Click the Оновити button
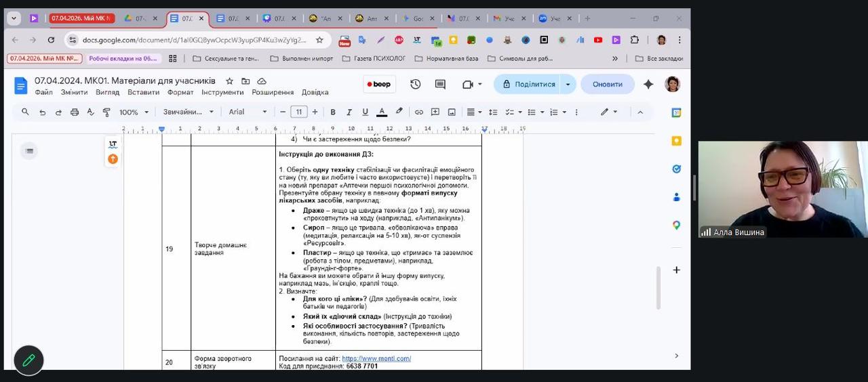This screenshot has height=382, width=868. 607,85
